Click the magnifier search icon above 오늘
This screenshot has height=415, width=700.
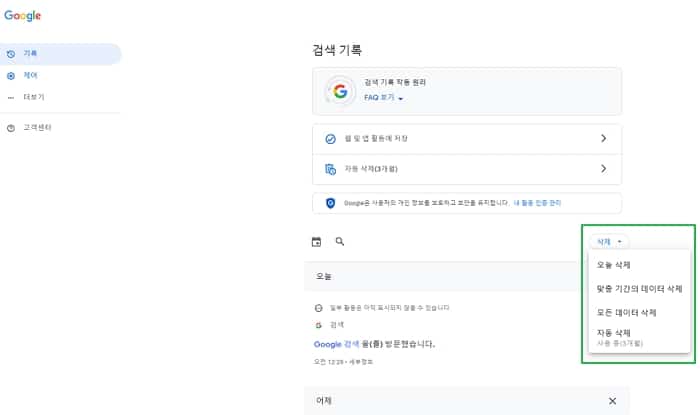click(340, 241)
